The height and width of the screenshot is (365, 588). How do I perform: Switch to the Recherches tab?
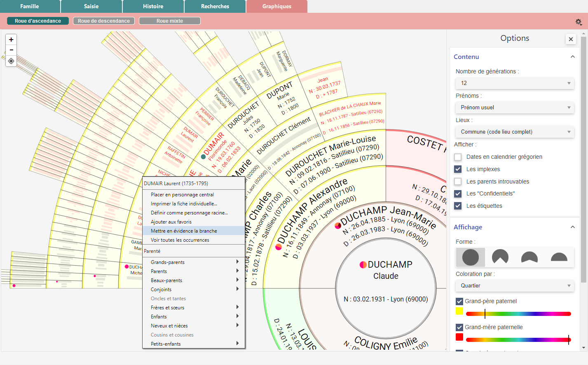pos(215,6)
